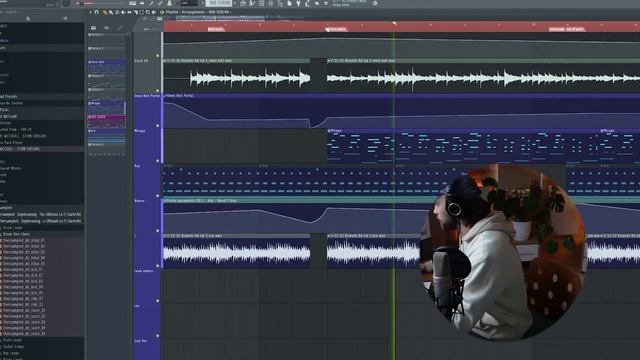Select the first Mirage pattern clip
Viewport: 640px width, 360px height.
point(463,146)
